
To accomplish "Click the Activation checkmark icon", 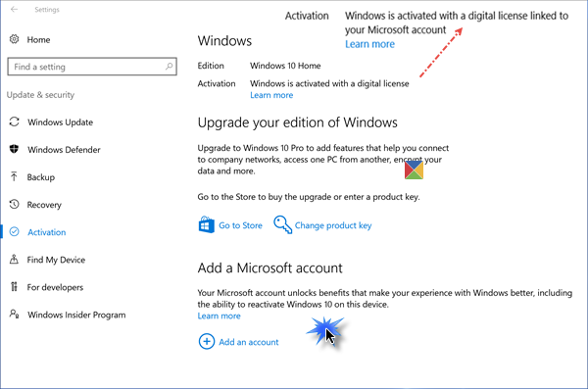I will pyautogui.click(x=15, y=232).
